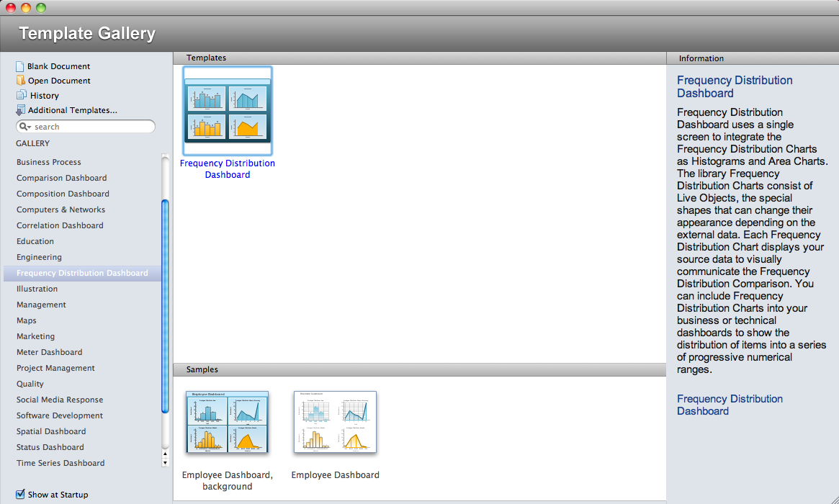
Task: Click the Additional Templates download icon
Action: (x=20, y=110)
